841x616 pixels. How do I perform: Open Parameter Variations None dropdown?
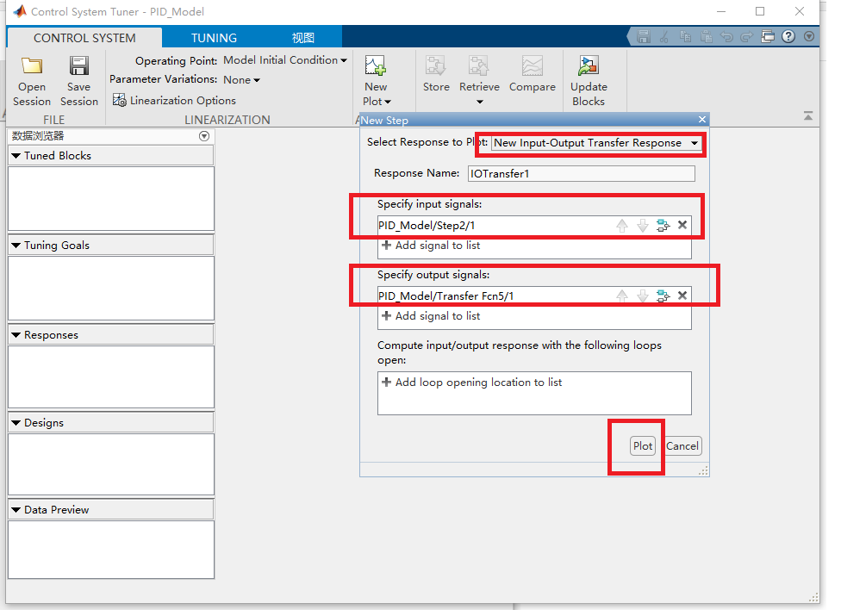241,80
